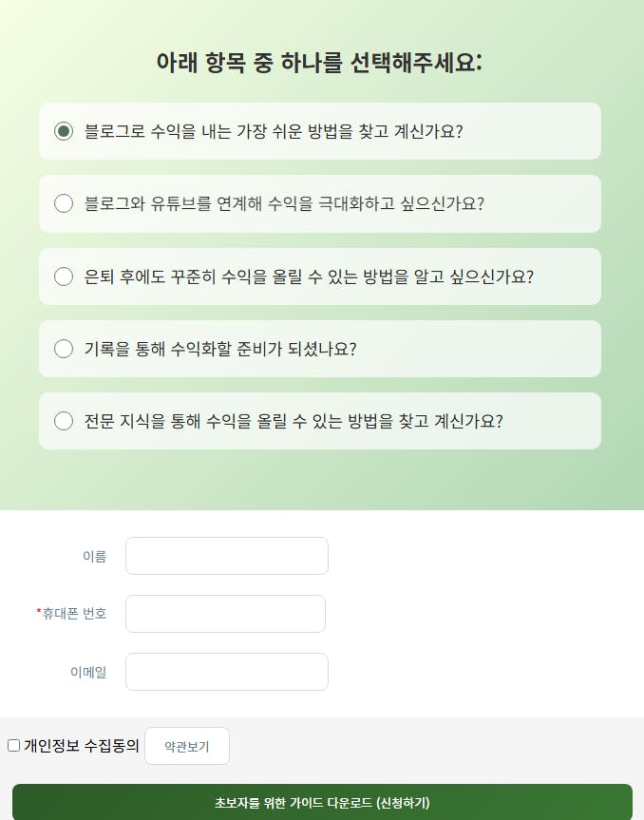
Task: Click the option text 은퇴 후에도 꾸준히 수익을 올릴
Action: coord(309,277)
